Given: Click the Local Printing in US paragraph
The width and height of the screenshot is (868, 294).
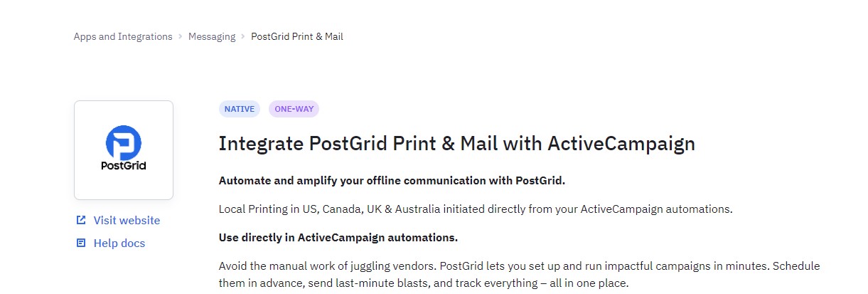Looking at the screenshot, I should (475, 209).
